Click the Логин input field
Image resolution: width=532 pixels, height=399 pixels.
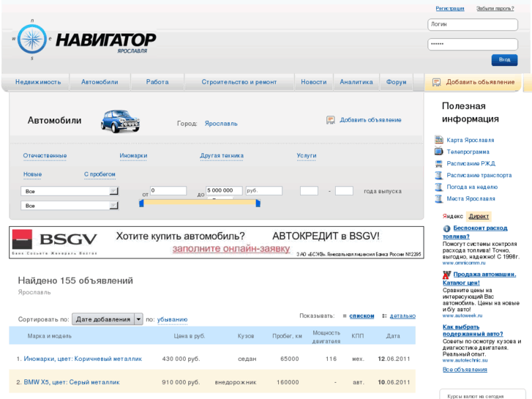click(473, 24)
